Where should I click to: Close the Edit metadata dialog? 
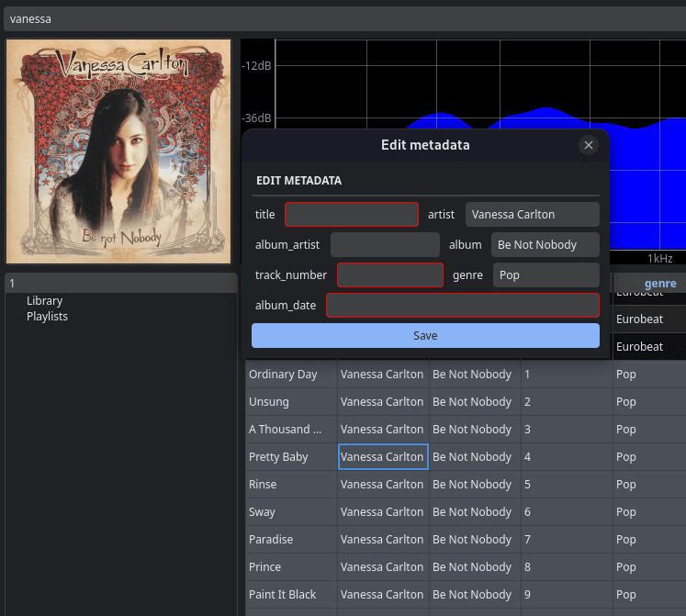pyautogui.click(x=588, y=145)
